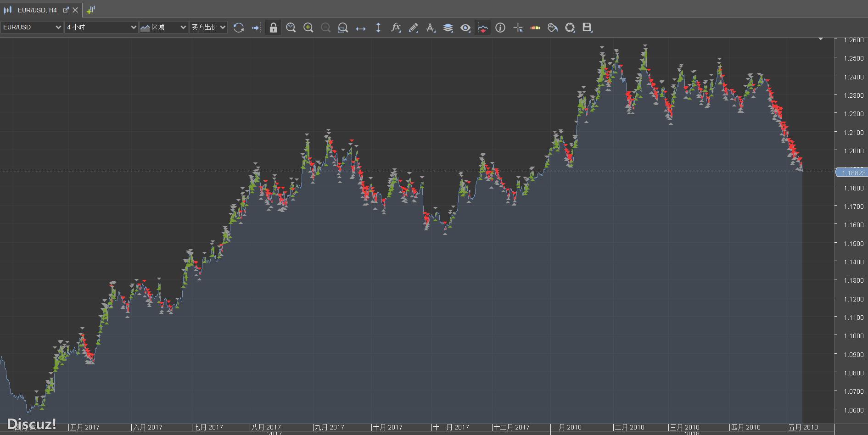Viewport: 868px width, 435px height.
Task: Click the zoom to area icon
Action: pos(343,28)
